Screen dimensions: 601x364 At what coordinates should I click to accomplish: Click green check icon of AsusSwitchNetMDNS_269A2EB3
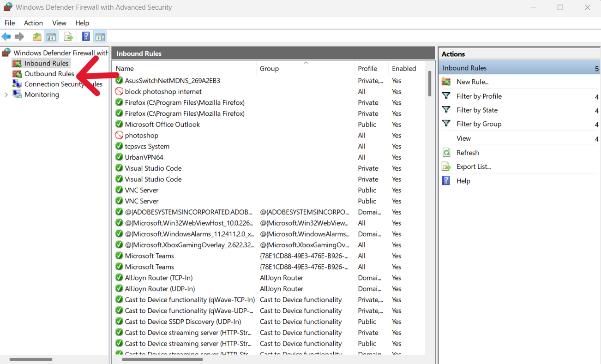[x=119, y=80]
